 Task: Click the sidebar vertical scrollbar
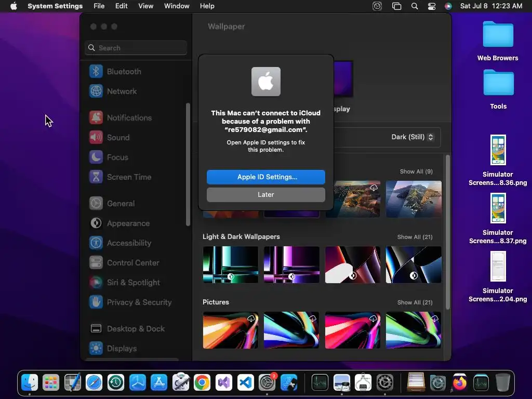pyautogui.click(x=188, y=164)
